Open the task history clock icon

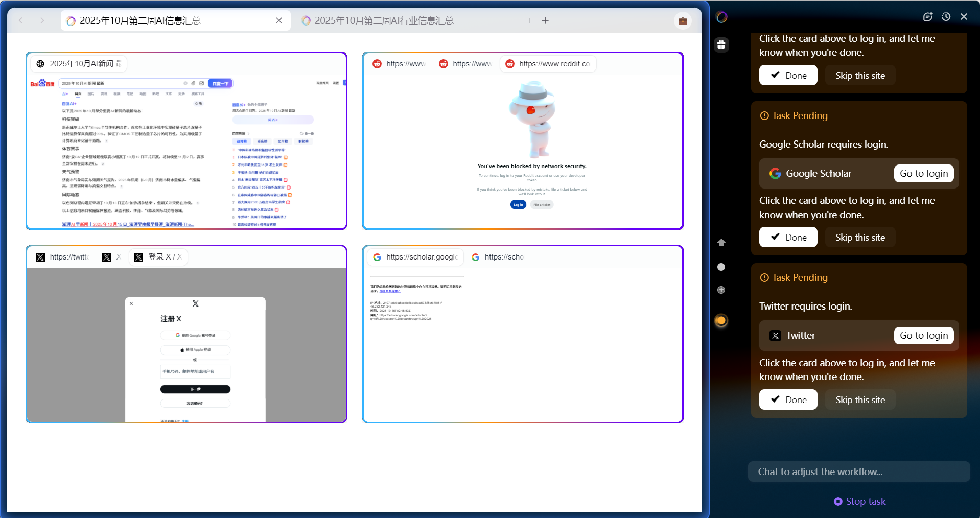coord(946,17)
